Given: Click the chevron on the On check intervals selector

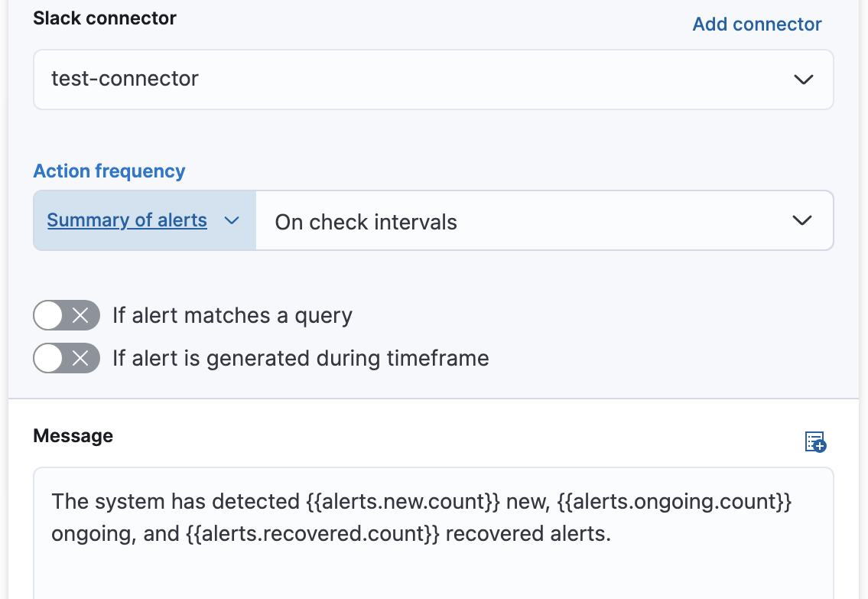Looking at the screenshot, I should point(801,220).
